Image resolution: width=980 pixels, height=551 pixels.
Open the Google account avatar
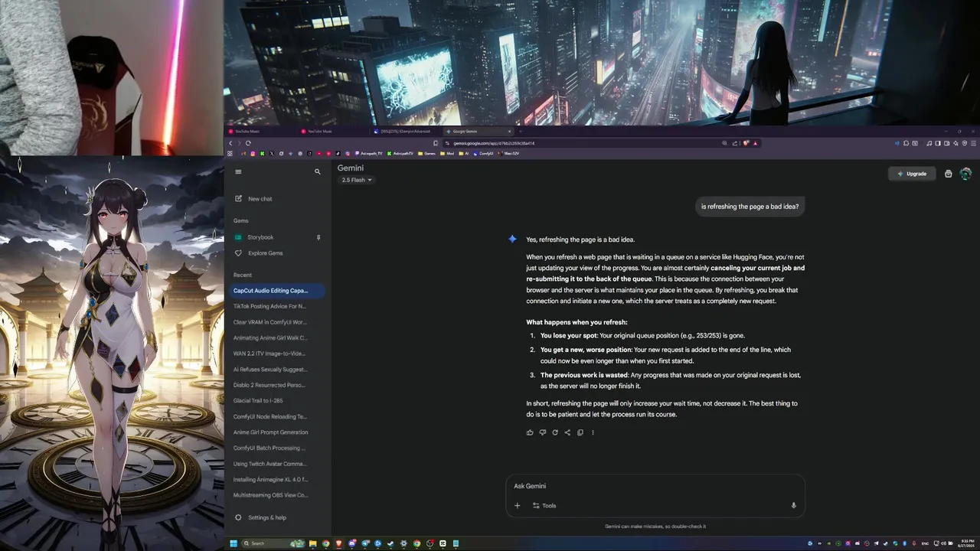click(x=965, y=174)
